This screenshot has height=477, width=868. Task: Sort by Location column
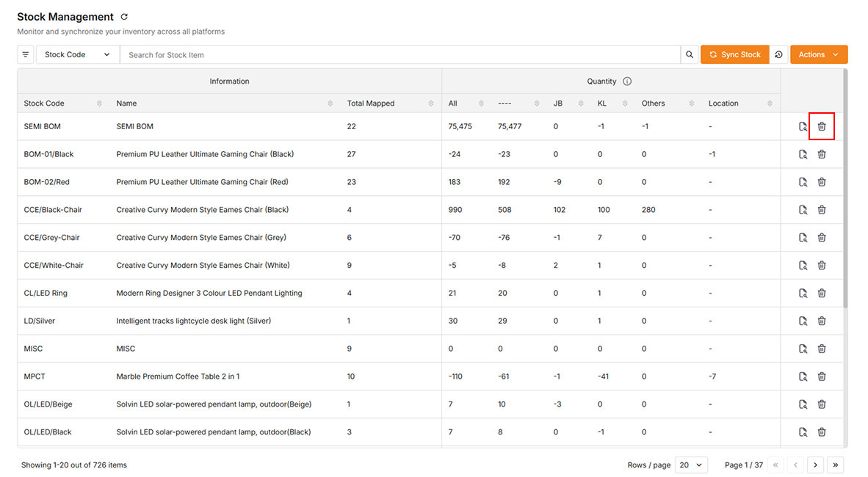[x=770, y=103]
